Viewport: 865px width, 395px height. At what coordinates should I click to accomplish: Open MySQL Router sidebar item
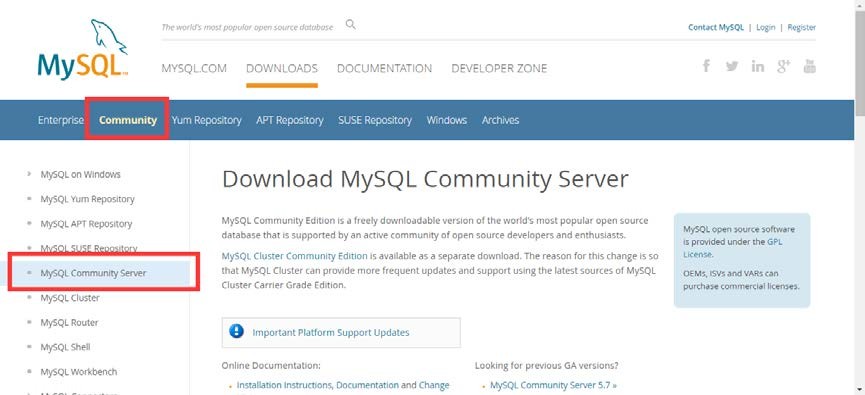pos(69,323)
